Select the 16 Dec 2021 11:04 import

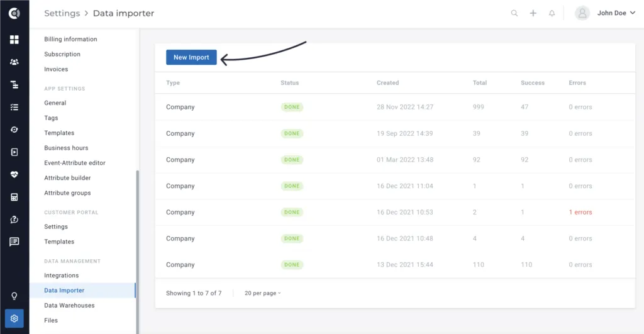point(395,186)
